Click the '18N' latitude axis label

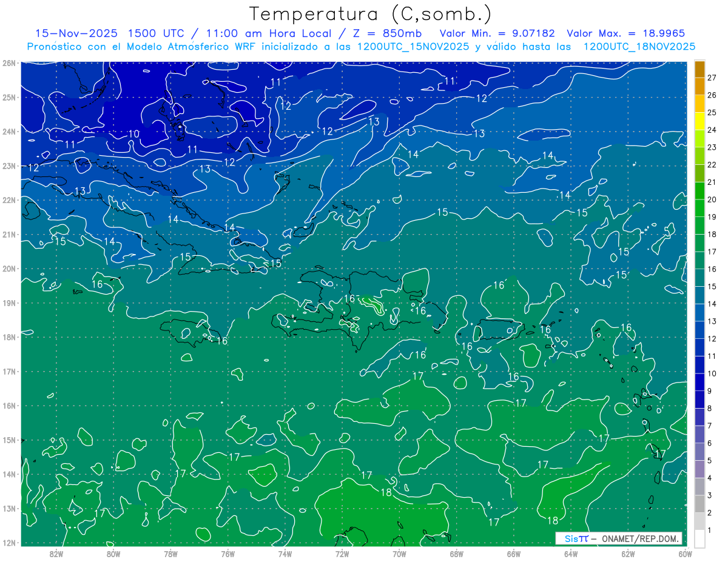tap(8, 337)
